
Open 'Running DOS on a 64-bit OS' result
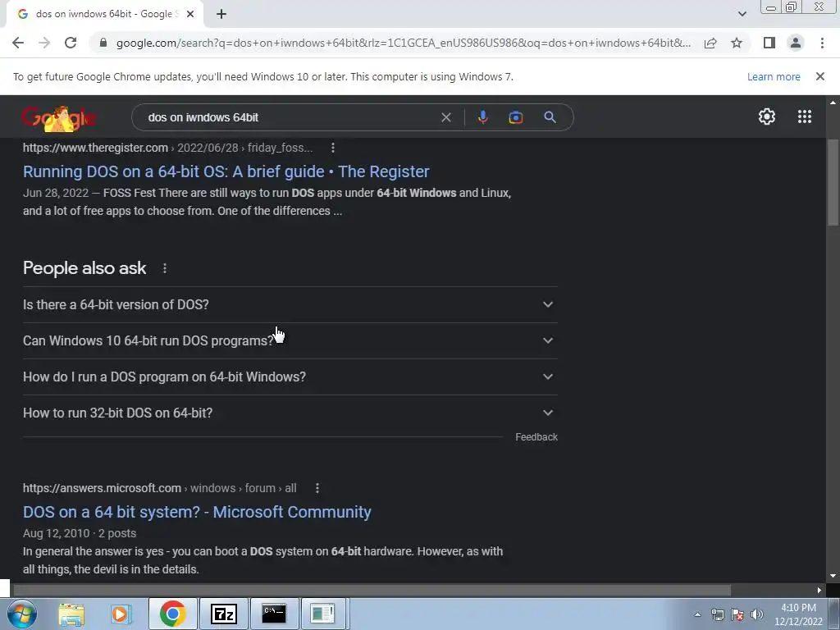coord(226,171)
